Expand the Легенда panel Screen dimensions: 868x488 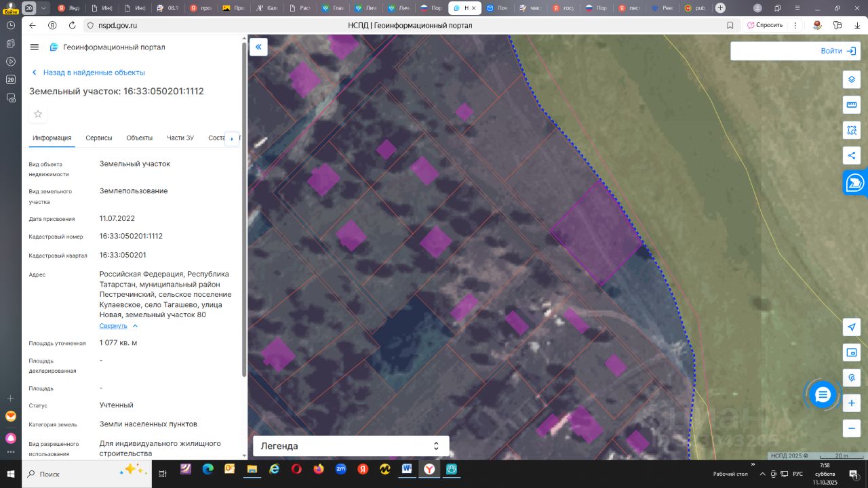351,446
